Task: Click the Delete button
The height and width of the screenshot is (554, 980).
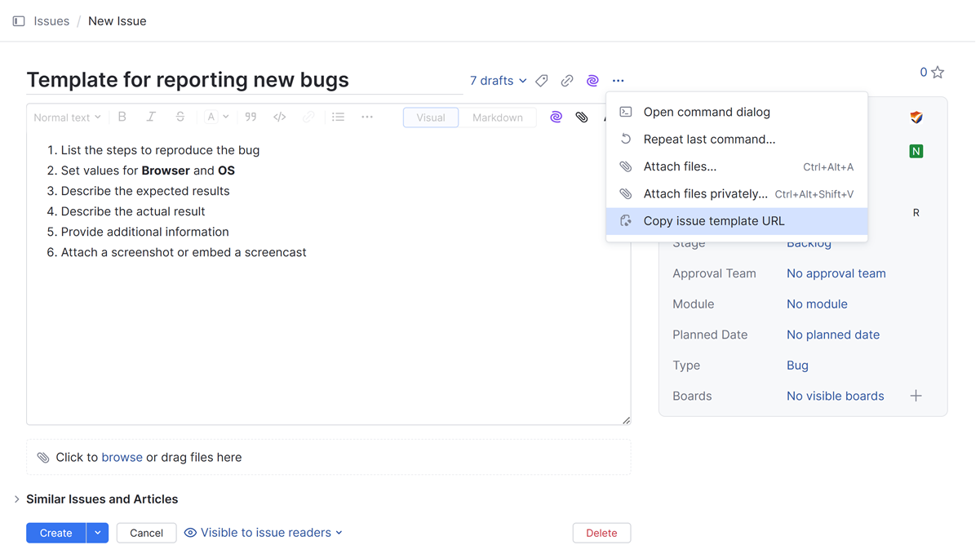Action: click(601, 533)
